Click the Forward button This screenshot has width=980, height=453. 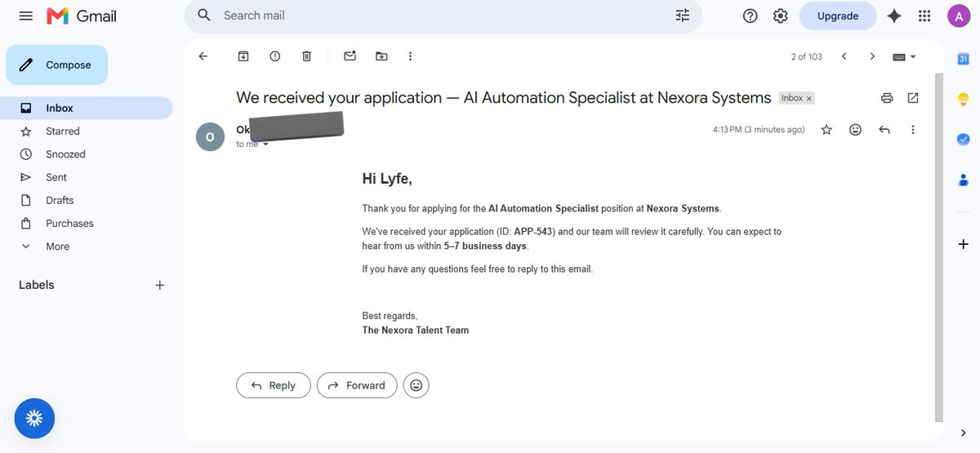(357, 385)
